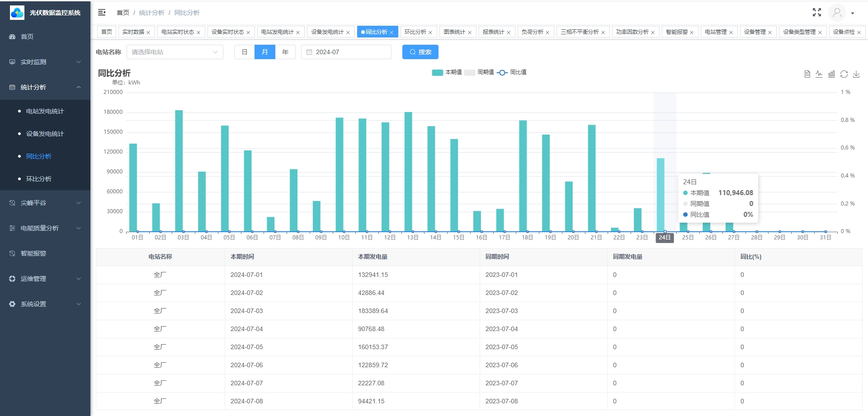Click the chart restore/refresh icon

(844, 74)
